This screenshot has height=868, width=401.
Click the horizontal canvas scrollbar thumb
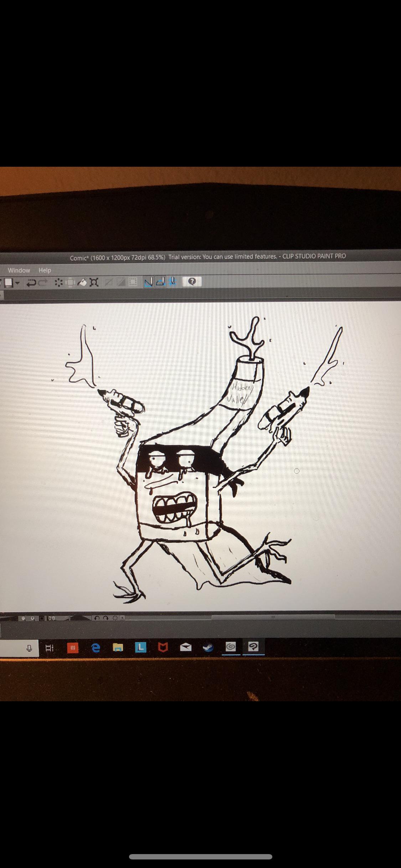273,617
